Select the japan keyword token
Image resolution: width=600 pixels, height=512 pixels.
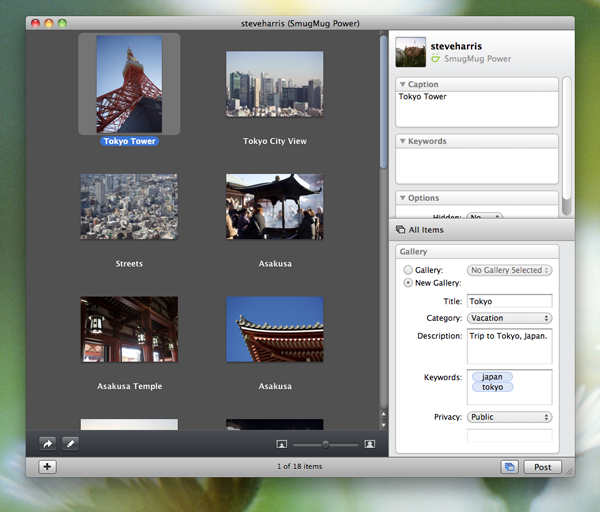pyautogui.click(x=492, y=377)
